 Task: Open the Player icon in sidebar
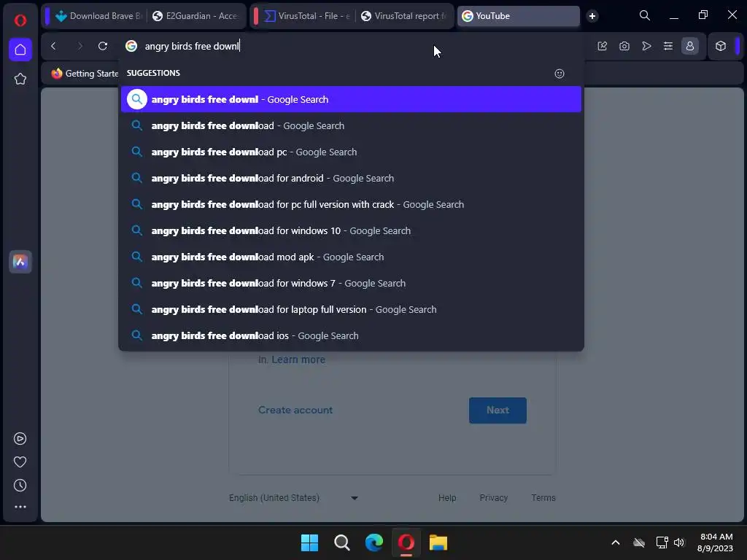(x=20, y=438)
